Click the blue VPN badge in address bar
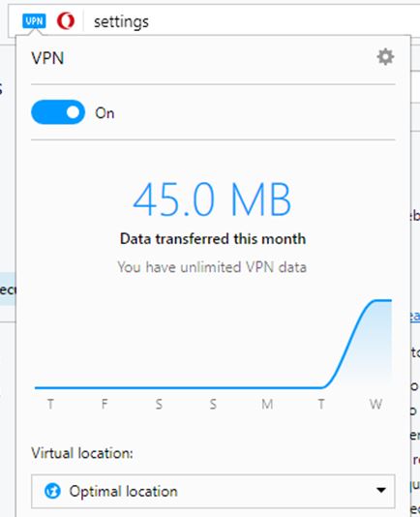Screen dimensions: 420x517 34,21
